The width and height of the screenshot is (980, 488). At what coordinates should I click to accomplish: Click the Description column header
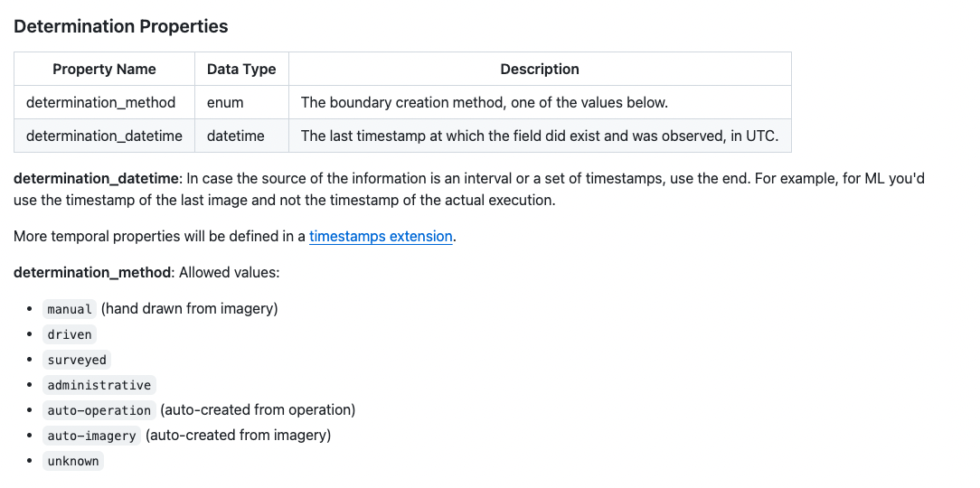[540, 70]
